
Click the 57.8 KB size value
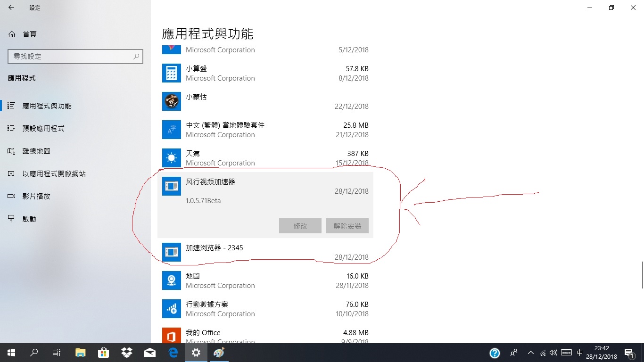click(x=357, y=68)
